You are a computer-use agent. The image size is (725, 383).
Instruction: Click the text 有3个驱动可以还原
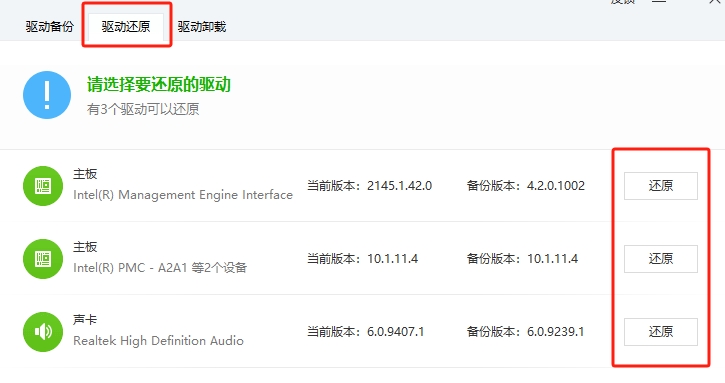(x=143, y=109)
